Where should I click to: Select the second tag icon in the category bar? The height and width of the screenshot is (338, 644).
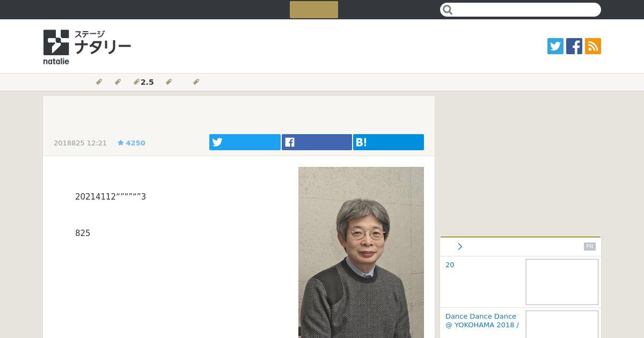point(118,82)
